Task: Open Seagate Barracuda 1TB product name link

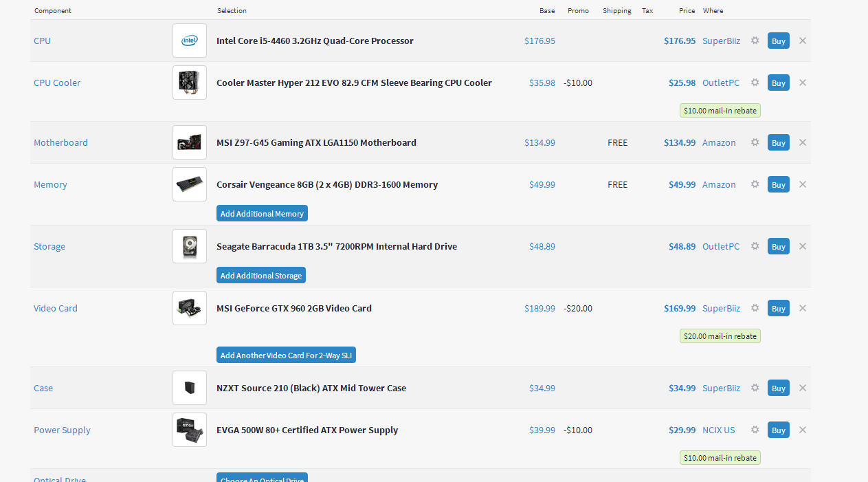Action: (x=337, y=246)
